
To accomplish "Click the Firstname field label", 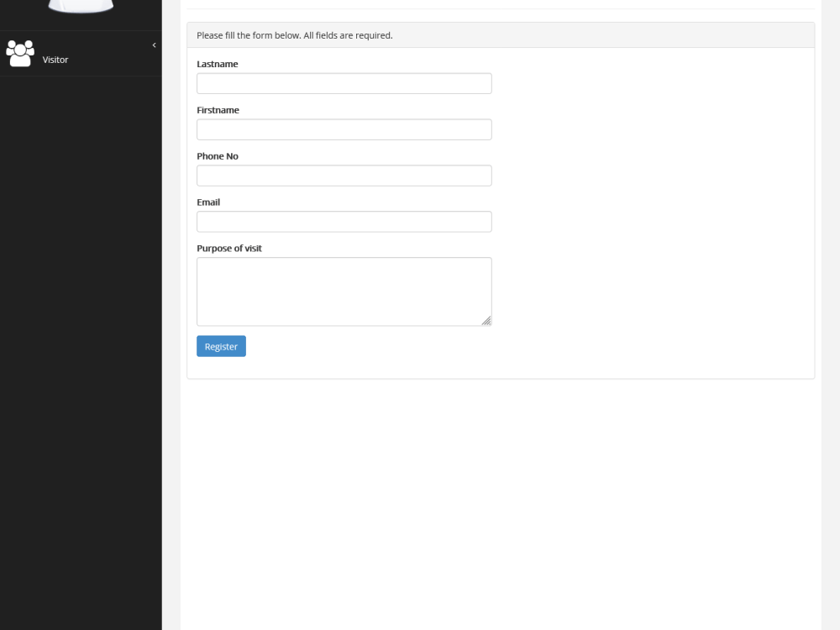I will pos(218,110).
